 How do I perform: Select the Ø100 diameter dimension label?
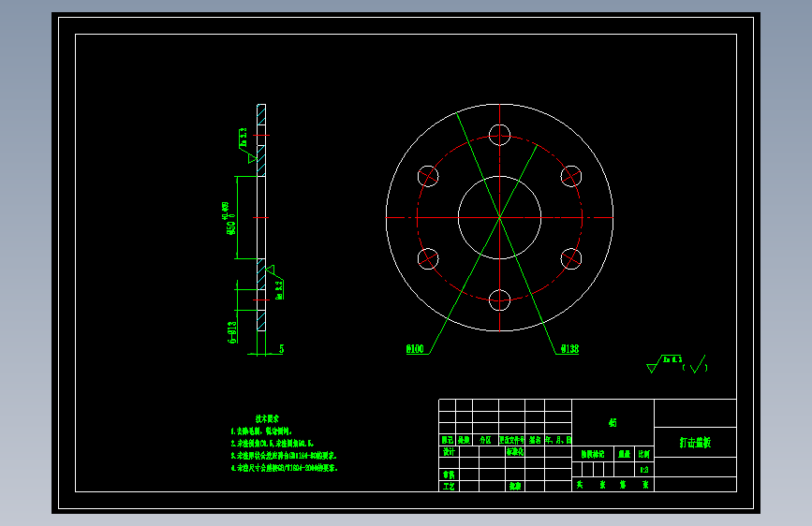click(415, 349)
